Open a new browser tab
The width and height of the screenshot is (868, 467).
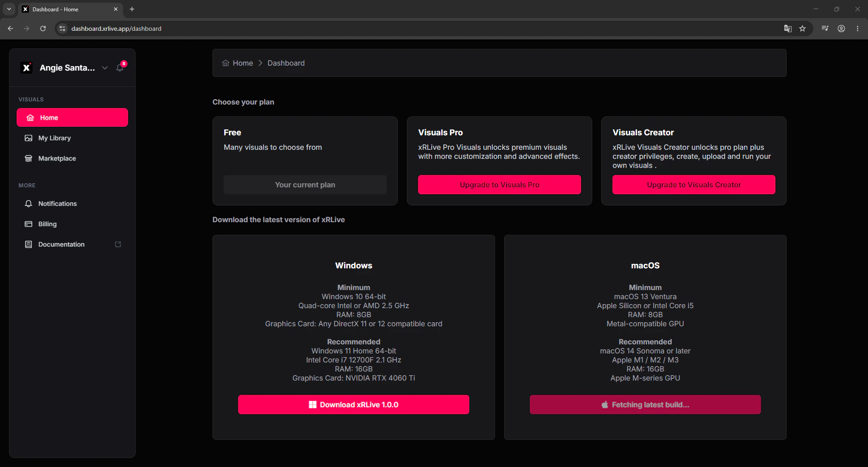click(x=132, y=9)
